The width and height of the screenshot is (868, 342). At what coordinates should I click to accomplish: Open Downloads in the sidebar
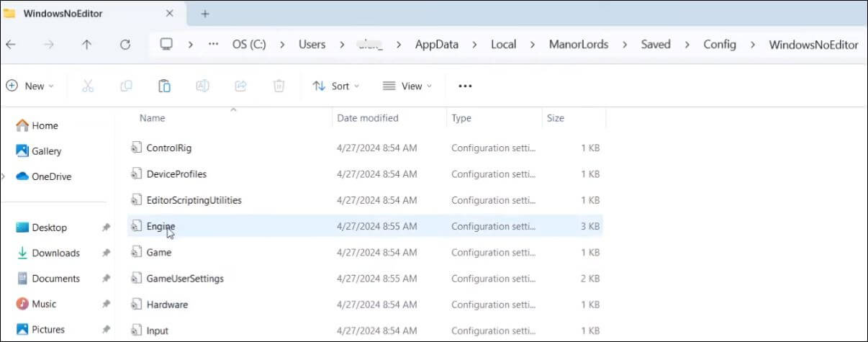(55, 253)
